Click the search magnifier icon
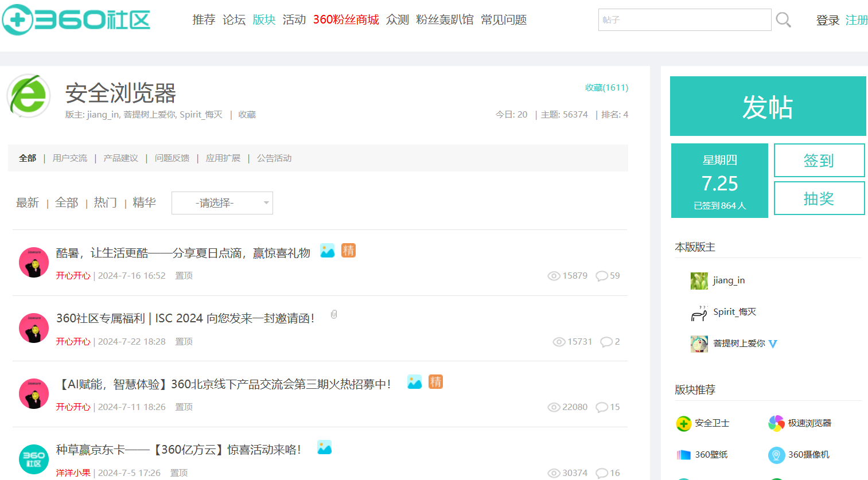Image resolution: width=868 pixels, height=480 pixels. 783,20
